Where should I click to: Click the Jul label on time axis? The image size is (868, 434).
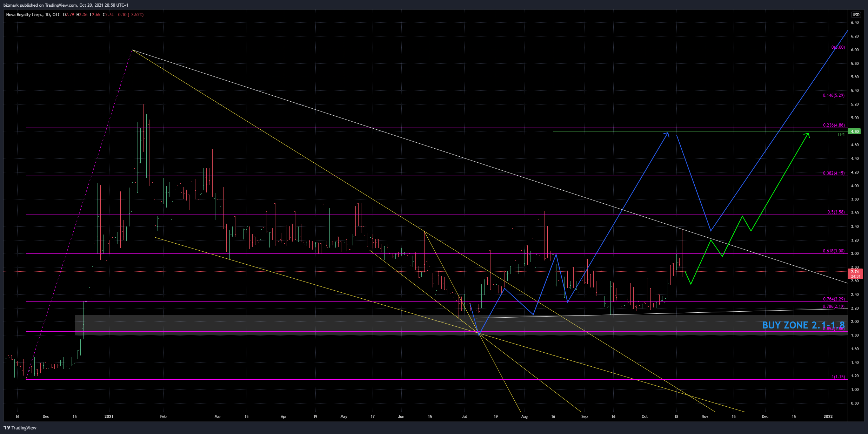464,416
